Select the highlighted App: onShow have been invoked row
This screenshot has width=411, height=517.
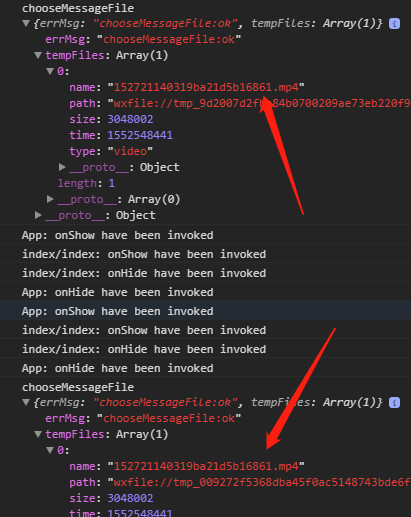click(205, 311)
